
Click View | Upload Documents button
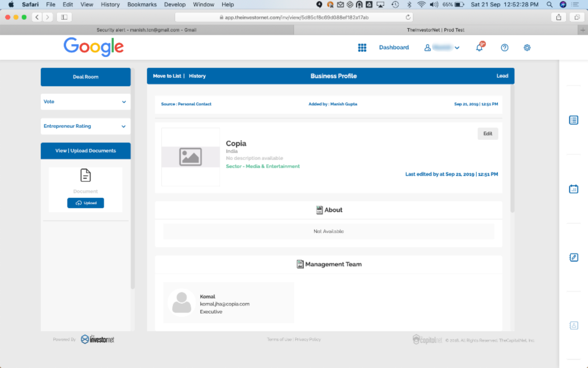click(x=86, y=151)
